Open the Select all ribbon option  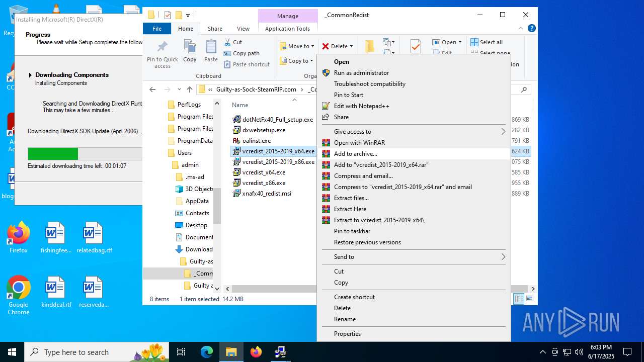(487, 42)
